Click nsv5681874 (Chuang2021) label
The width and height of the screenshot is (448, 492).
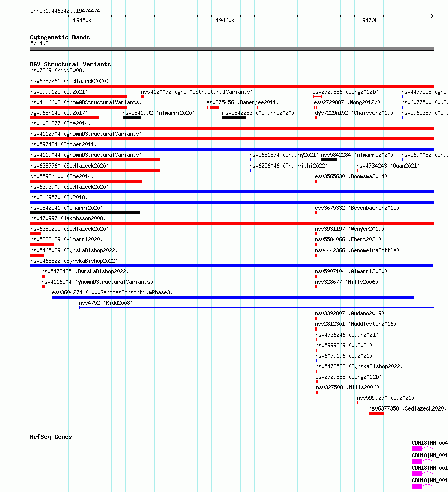coord(284,155)
